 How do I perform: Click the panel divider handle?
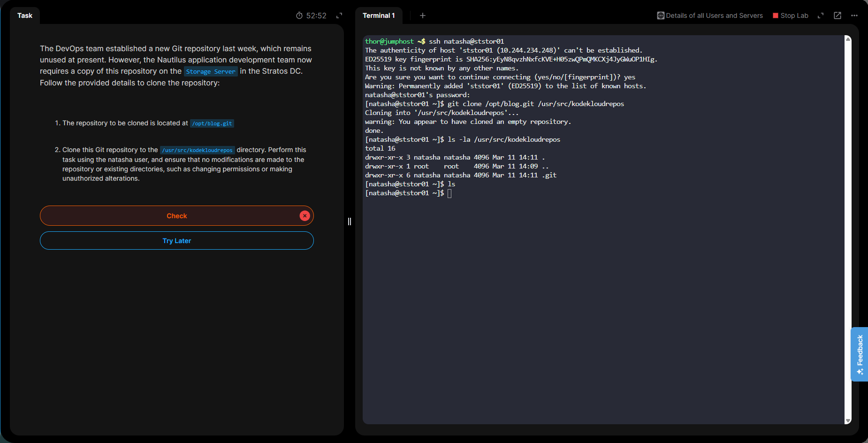(350, 221)
